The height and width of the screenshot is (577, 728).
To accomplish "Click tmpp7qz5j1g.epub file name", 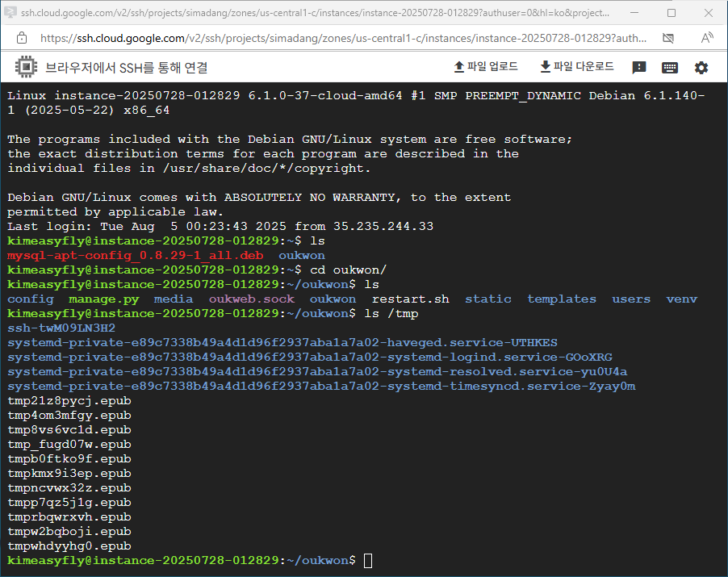I will tap(69, 502).
